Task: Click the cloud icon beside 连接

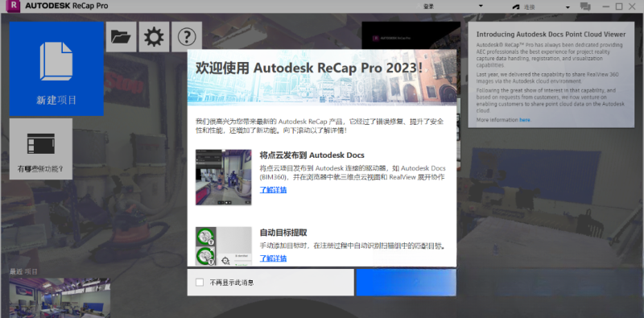Action: point(516,7)
